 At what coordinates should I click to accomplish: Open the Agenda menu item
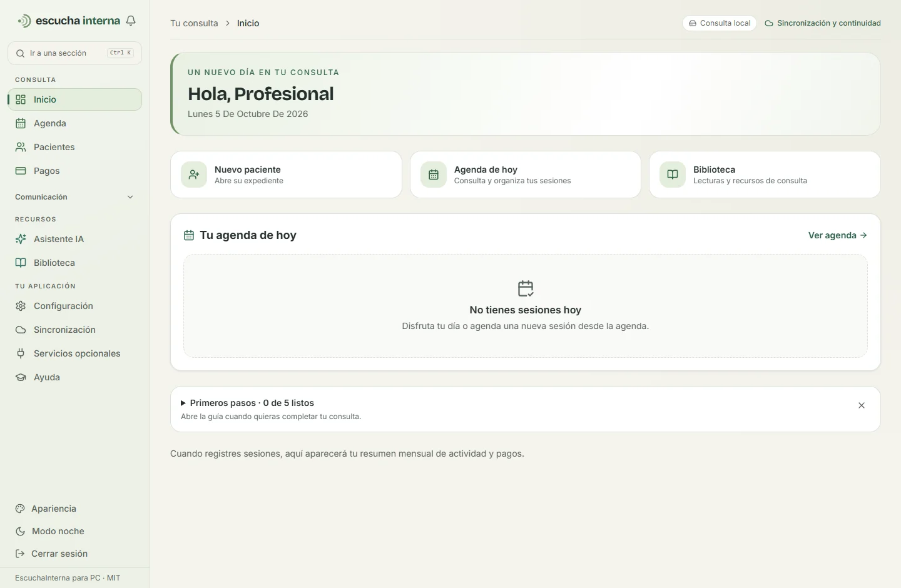(75, 123)
